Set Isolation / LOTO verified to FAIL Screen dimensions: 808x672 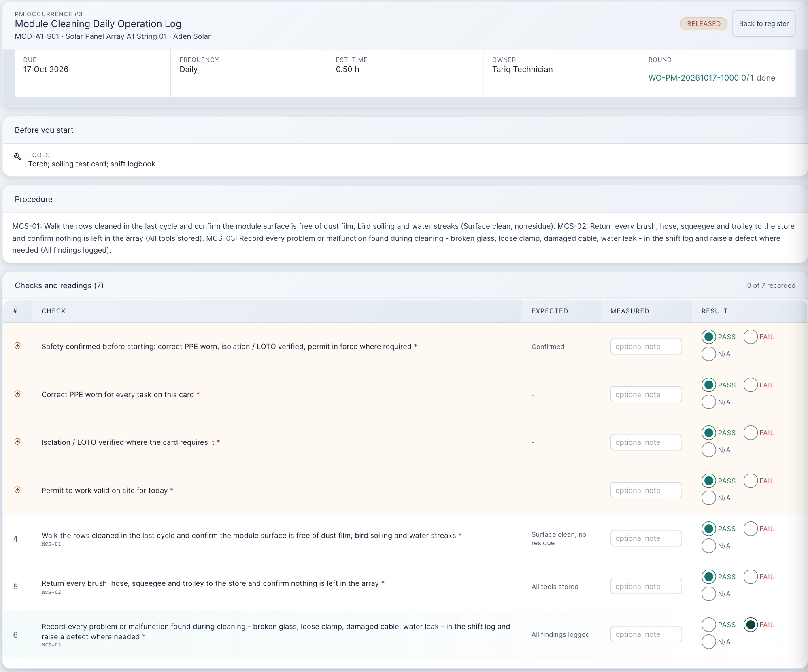751,433
